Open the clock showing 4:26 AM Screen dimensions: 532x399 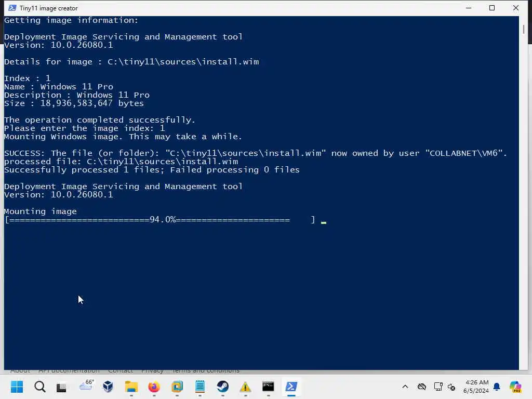476,387
